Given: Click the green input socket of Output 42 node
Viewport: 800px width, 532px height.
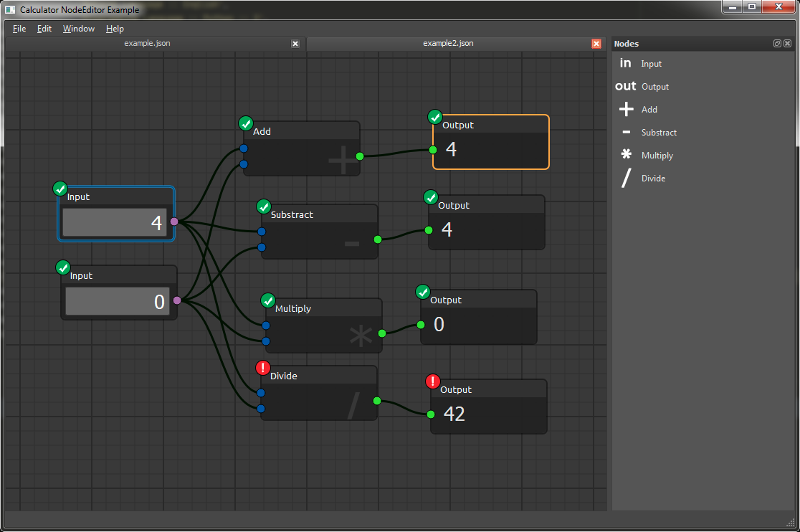Looking at the screenshot, I should (431, 414).
